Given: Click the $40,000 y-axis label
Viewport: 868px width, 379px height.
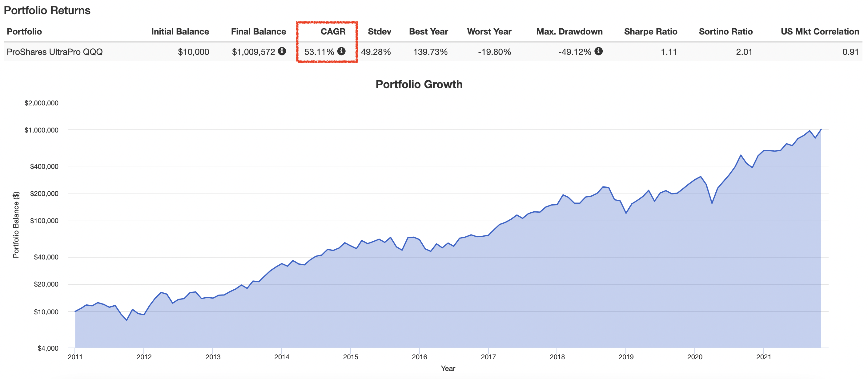Looking at the screenshot, I should tap(46, 257).
